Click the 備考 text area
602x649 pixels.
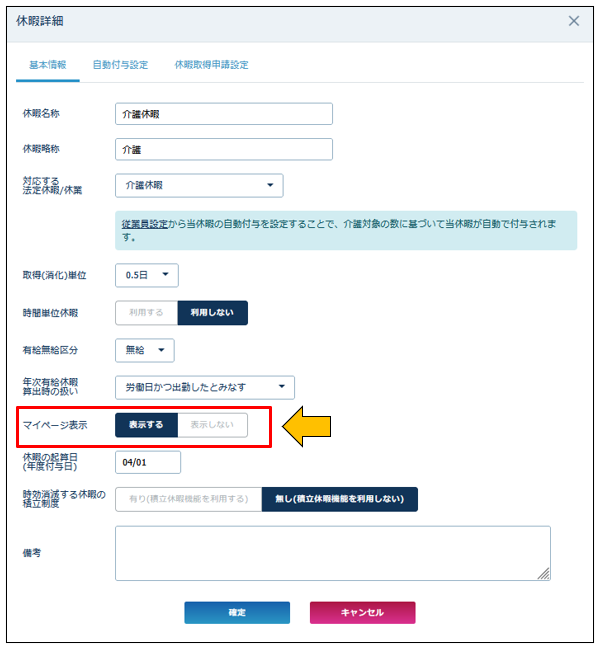332,553
